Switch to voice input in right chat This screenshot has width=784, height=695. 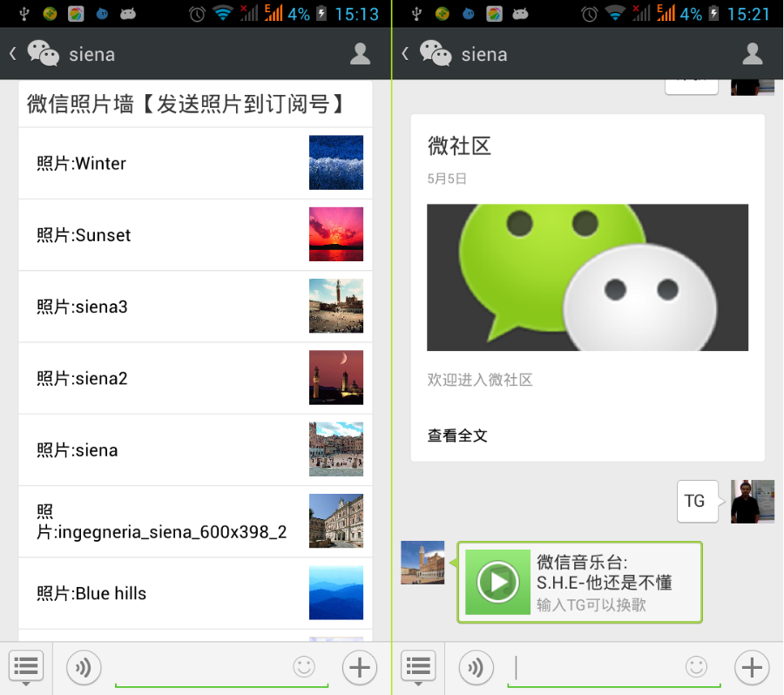click(476, 667)
